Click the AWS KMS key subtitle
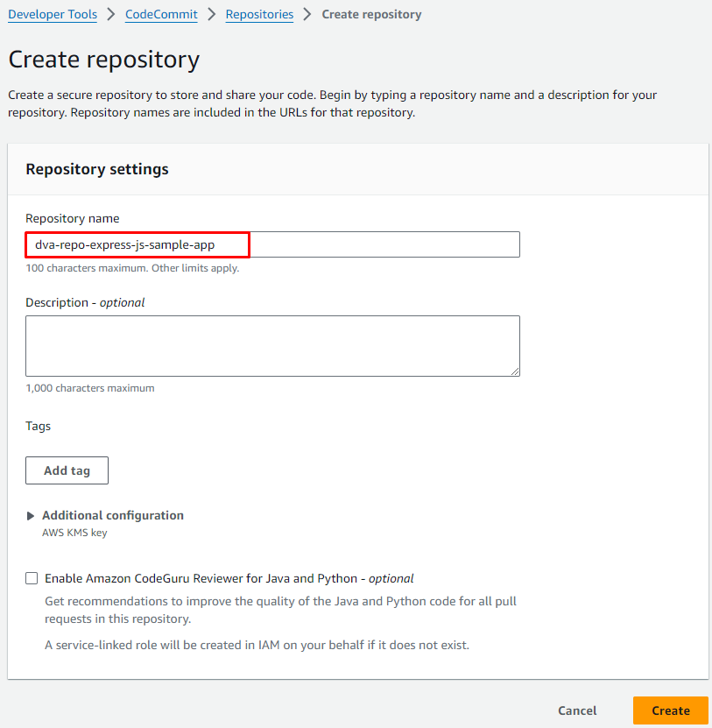 (x=74, y=532)
